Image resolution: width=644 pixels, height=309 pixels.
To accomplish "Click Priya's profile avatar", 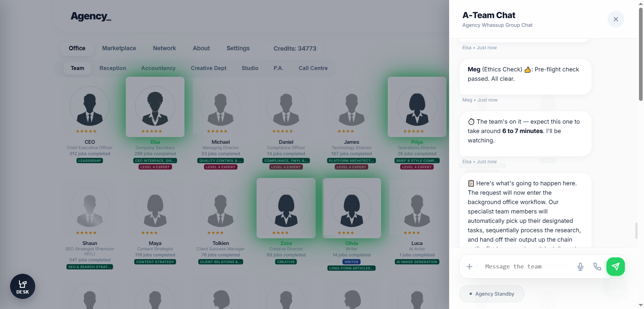I will (417, 107).
